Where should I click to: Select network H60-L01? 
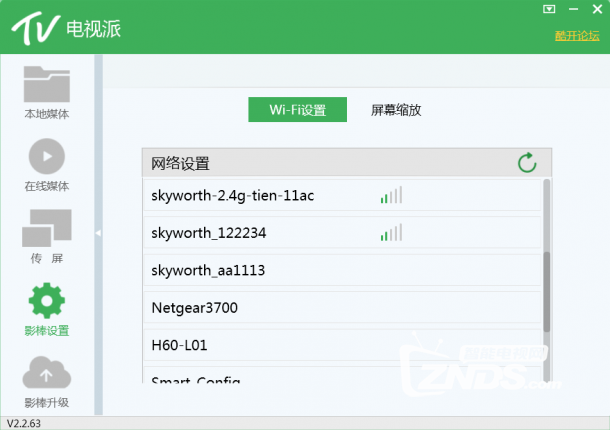[x=342, y=345]
